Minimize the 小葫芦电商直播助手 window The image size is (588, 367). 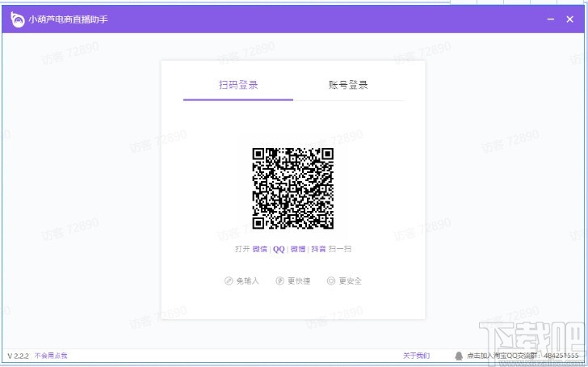click(x=551, y=19)
